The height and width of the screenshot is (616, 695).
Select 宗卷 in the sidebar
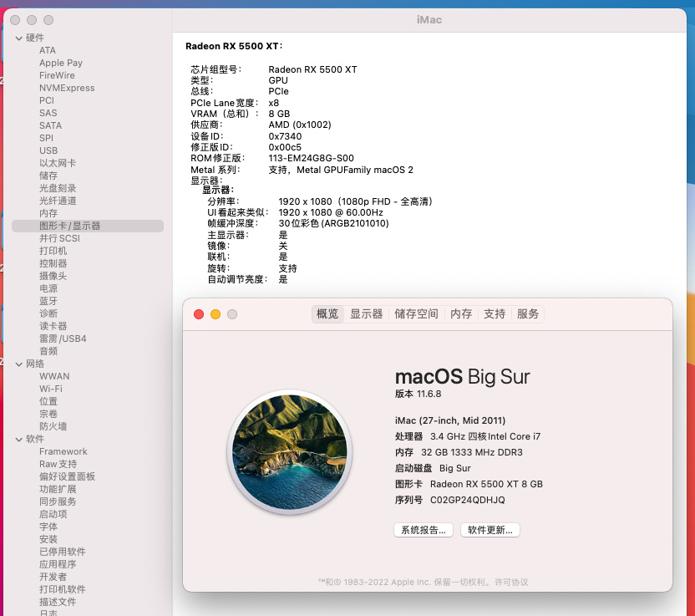click(x=48, y=414)
